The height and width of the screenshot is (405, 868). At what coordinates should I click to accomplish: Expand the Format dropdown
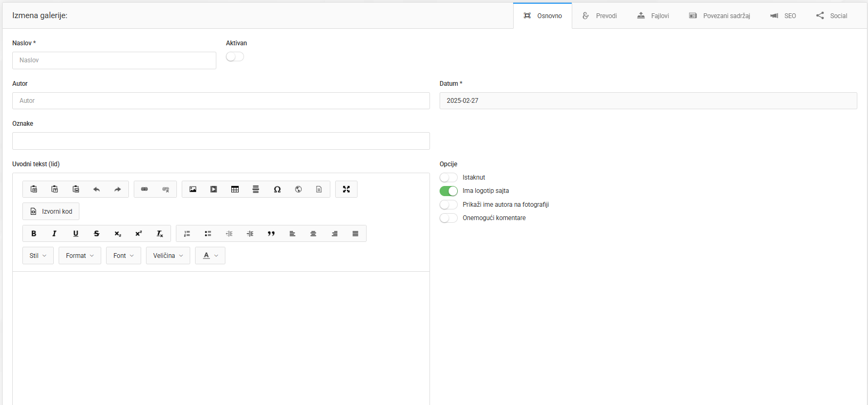[80, 256]
